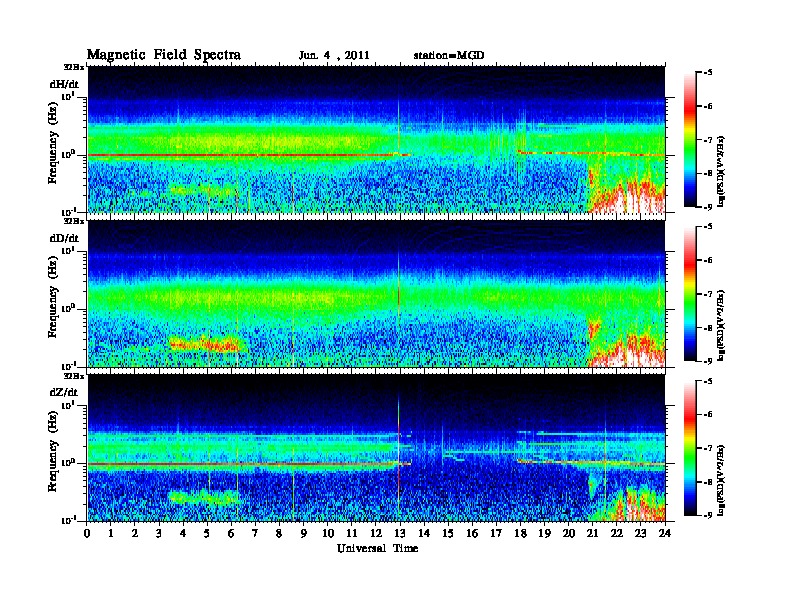Click the dH/dt color bar's log(PSD) units label
The height and width of the screenshot is (612, 792).
722,171
